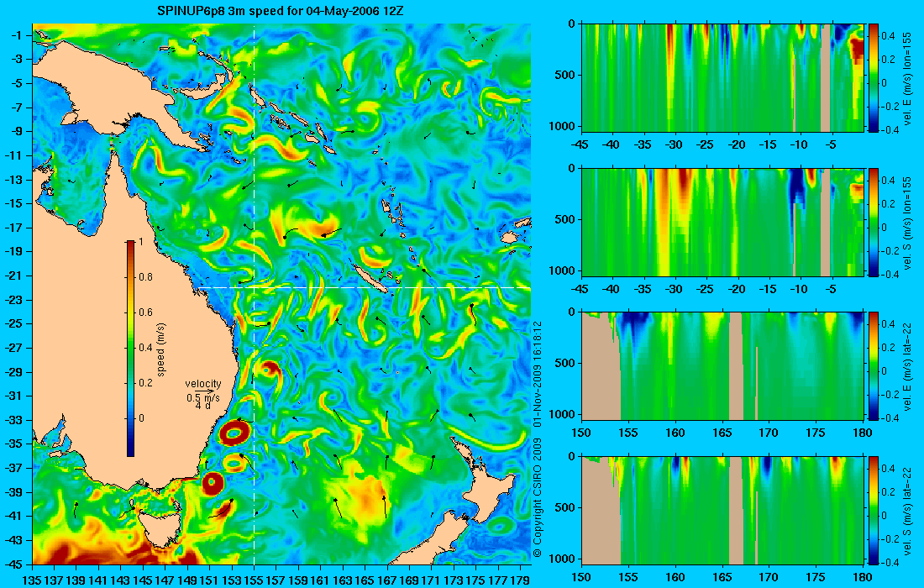Click the '© Copyright CSIRO 2009' text

pyautogui.click(x=537, y=496)
